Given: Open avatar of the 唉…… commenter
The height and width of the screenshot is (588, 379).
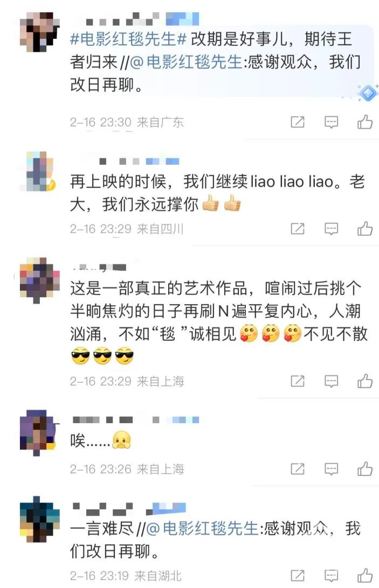Looking at the screenshot, I should 39,432.
